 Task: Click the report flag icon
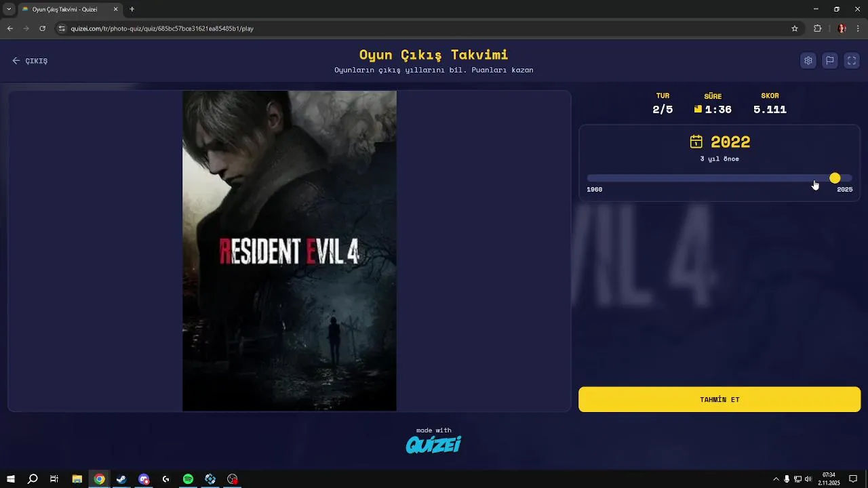[x=830, y=61]
